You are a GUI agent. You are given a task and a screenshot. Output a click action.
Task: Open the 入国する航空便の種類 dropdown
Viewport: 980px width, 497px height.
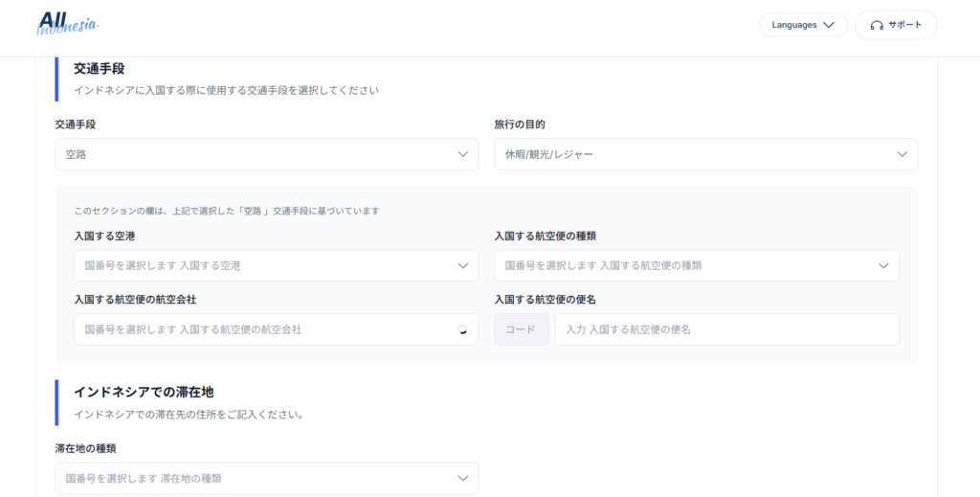697,265
